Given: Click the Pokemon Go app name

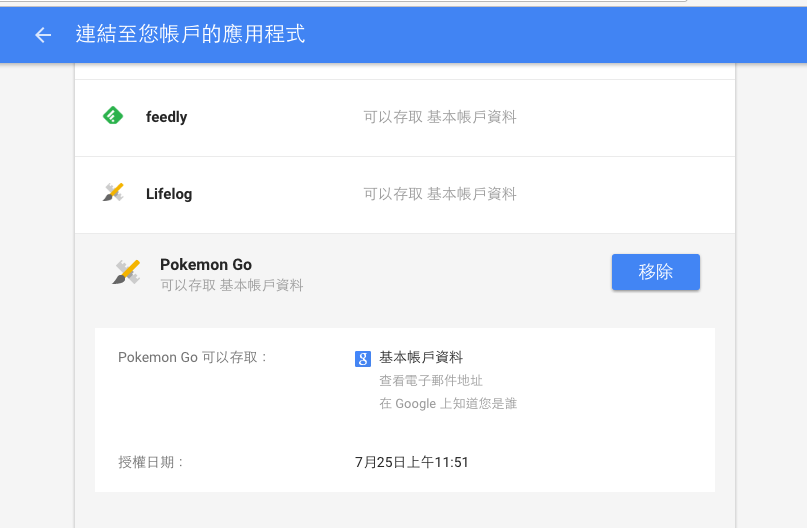Looking at the screenshot, I should tap(206, 265).
